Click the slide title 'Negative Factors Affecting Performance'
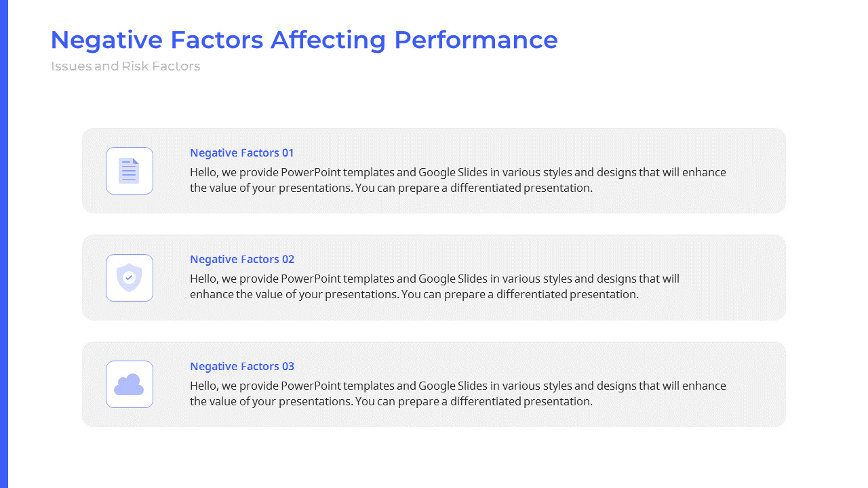Viewport: 868px width, 488px height. click(304, 40)
